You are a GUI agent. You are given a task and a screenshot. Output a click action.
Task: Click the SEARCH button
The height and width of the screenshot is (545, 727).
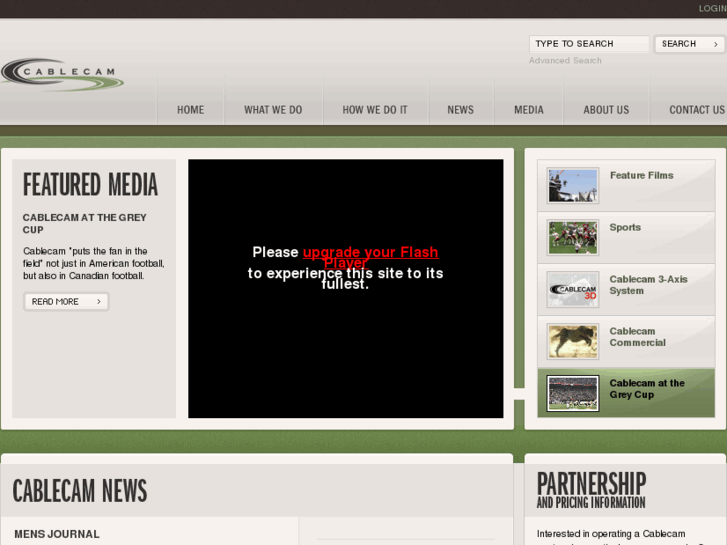(x=689, y=44)
